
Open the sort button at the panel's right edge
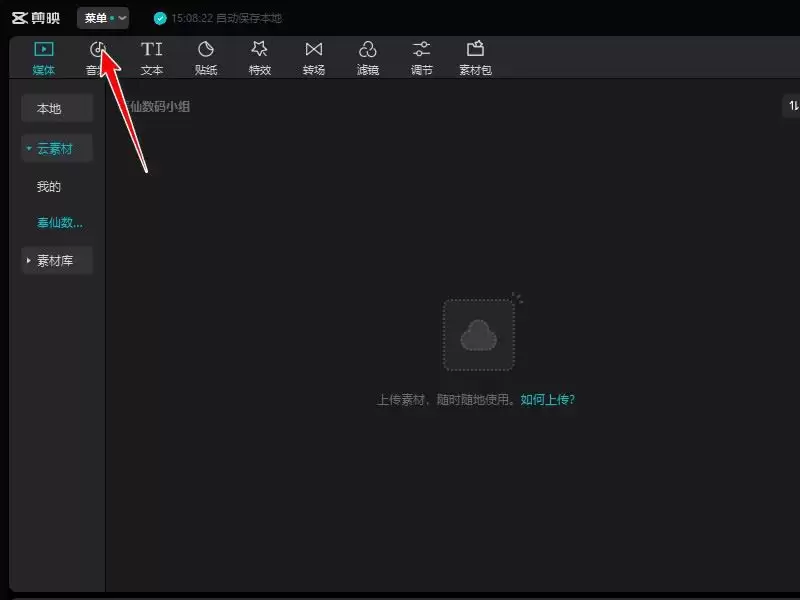792,106
